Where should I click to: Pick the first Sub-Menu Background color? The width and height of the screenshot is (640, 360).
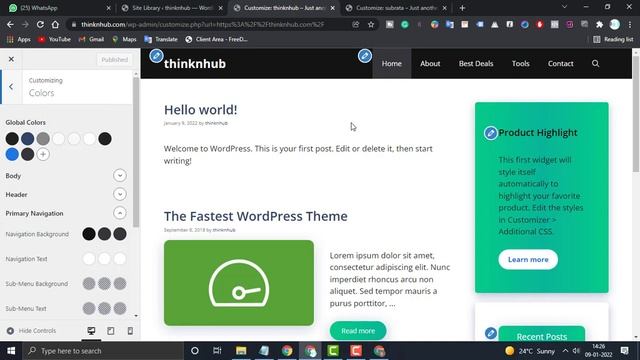89,284
